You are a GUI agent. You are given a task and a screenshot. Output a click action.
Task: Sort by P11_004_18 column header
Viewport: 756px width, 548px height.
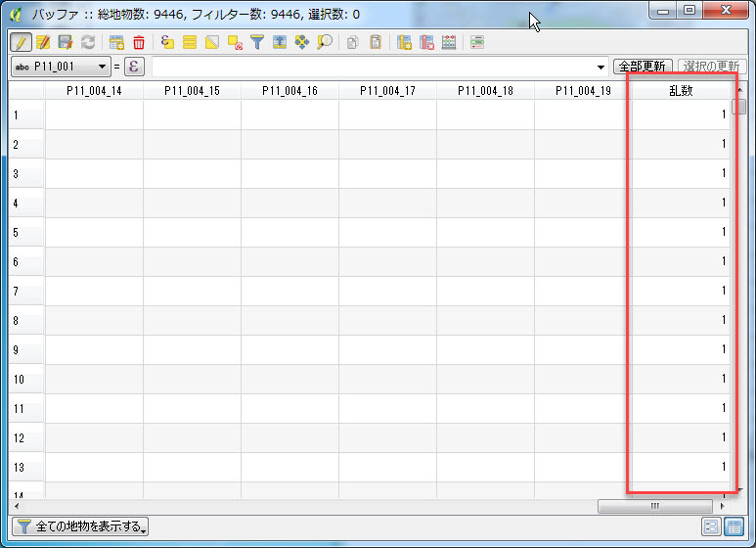tap(485, 91)
